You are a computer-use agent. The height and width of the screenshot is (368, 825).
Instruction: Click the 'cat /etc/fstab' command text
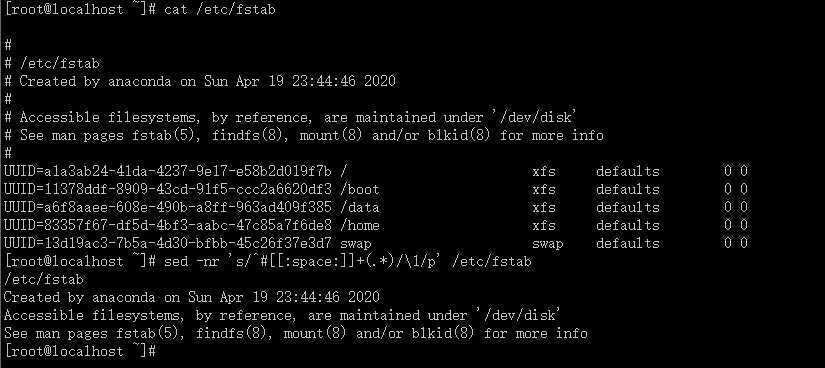tap(220, 9)
